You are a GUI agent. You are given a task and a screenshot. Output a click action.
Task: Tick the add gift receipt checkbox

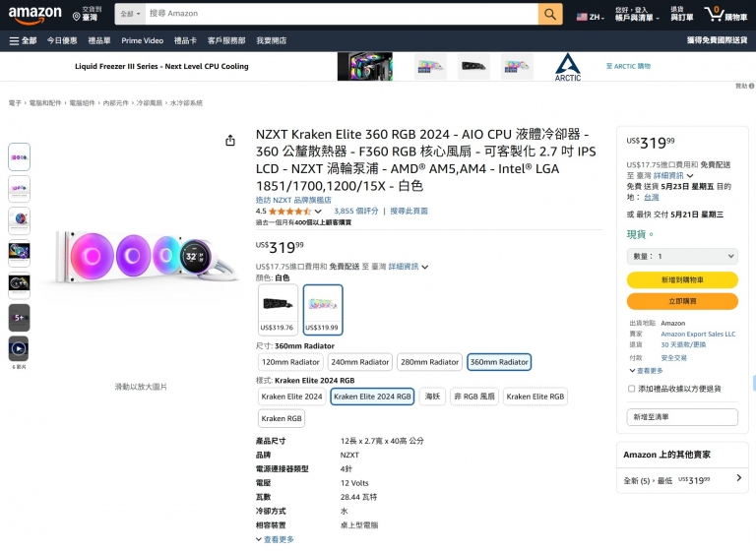[x=631, y=389]
